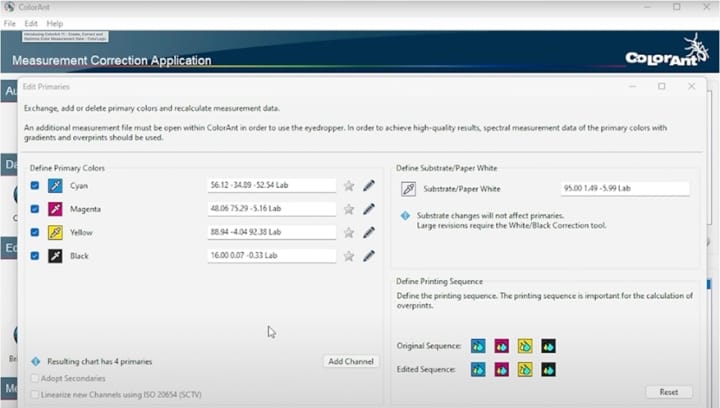Click the star icon in Cyan row

pos(349,185)
